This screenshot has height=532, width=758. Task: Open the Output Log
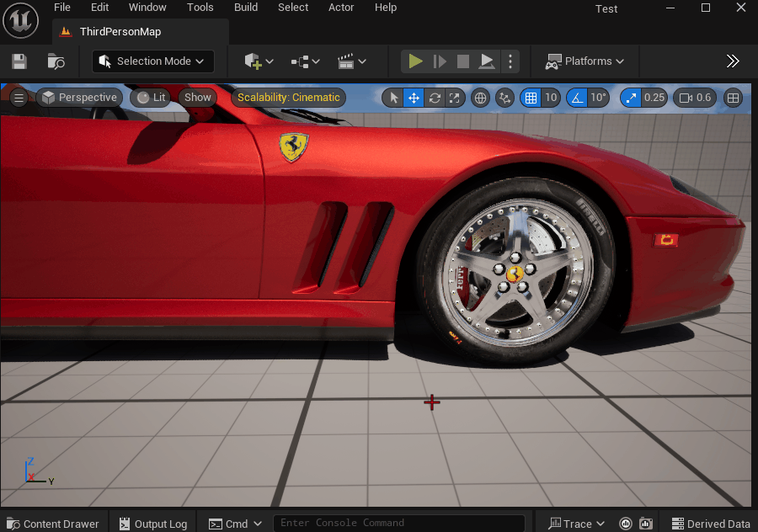tap(153, 524)
